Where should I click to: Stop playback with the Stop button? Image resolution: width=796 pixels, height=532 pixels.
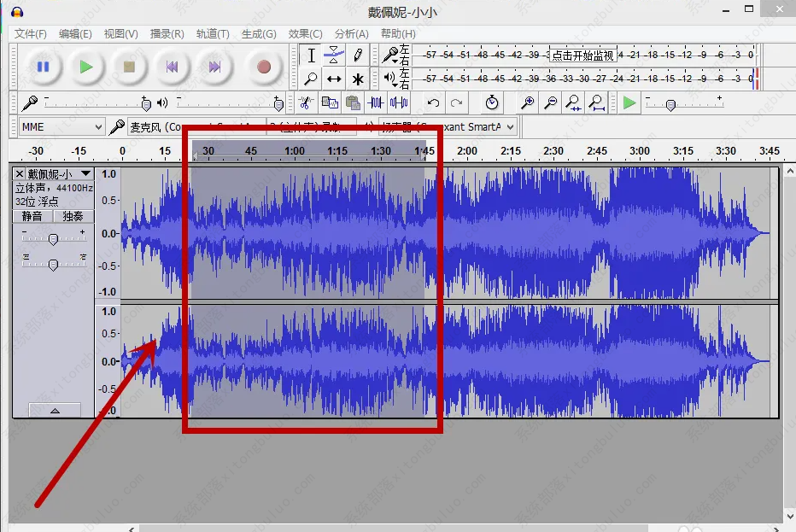pos(129,67)
